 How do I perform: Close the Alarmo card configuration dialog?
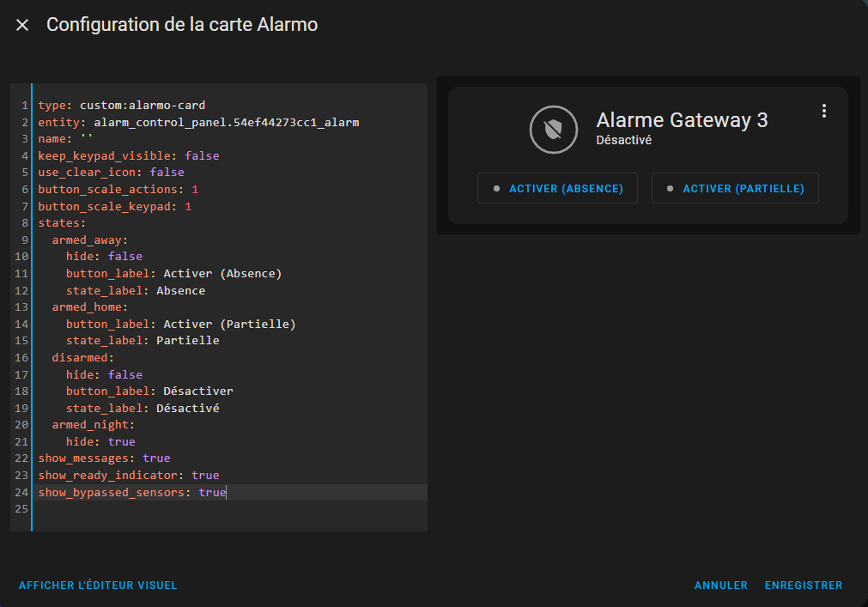tap(22, 25)
